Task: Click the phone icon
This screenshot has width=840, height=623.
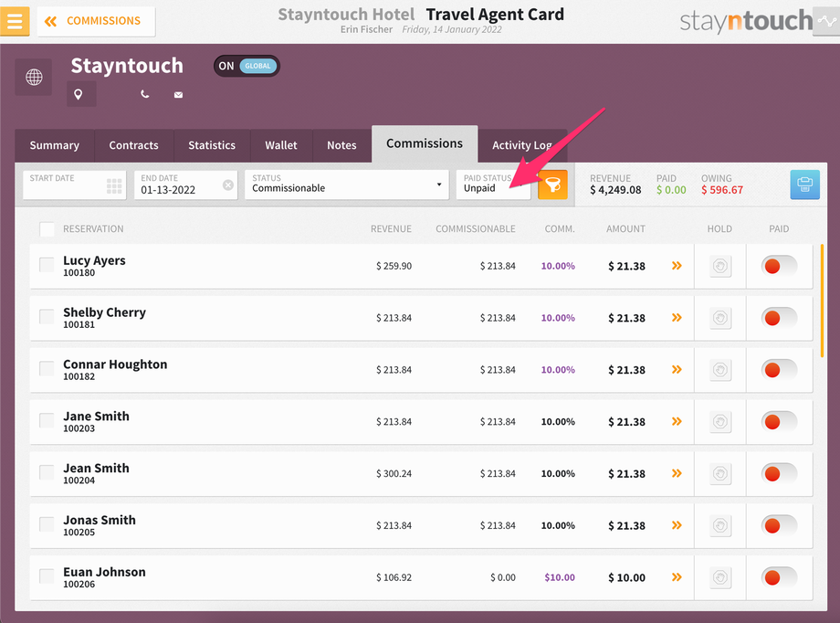Action: 144,94
